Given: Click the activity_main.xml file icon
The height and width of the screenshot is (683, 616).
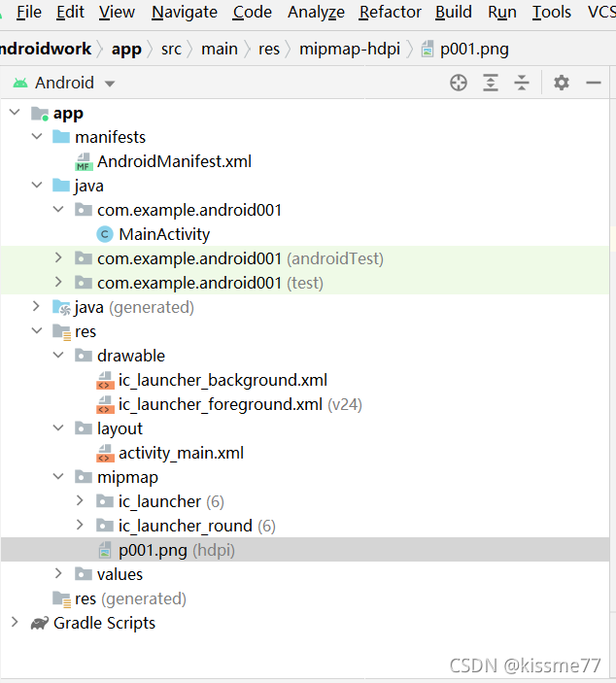Looking at the screenshot, I should click(x=105, y=453).
